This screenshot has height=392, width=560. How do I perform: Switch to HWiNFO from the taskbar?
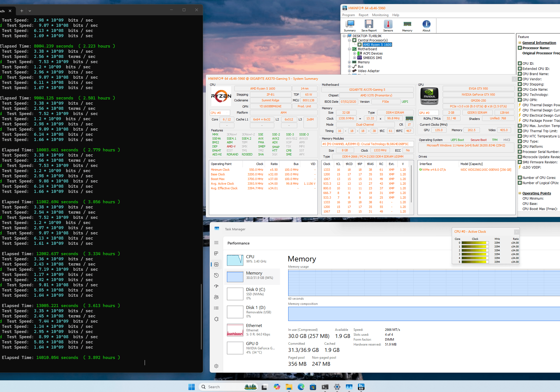[x=361, y=387]
